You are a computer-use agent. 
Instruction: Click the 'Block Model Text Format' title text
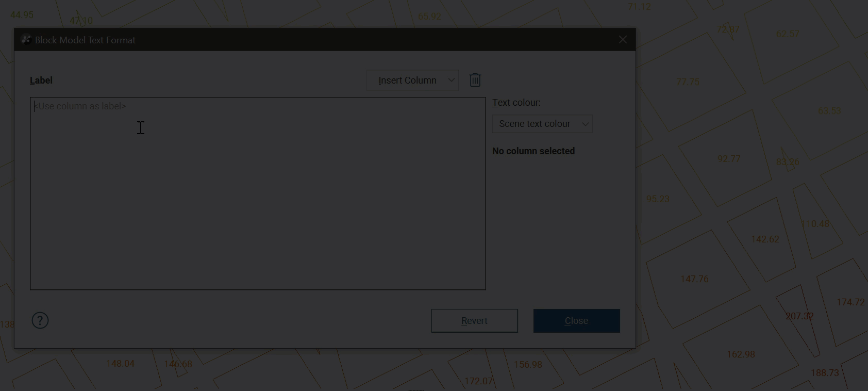pos(85,40)
